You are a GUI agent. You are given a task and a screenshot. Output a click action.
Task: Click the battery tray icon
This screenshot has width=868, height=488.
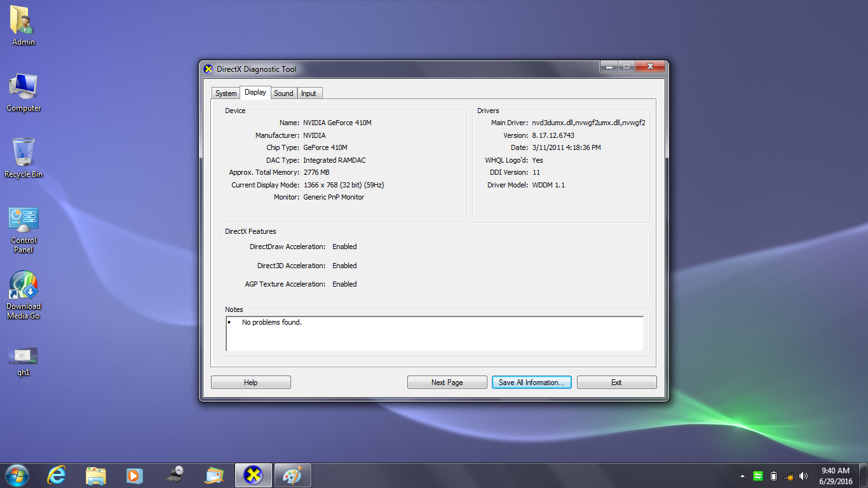point(773,476)
